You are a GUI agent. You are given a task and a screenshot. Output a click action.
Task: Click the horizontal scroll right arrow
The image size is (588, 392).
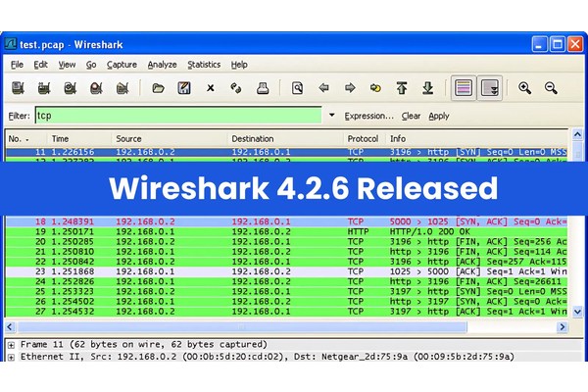[563, 327]
